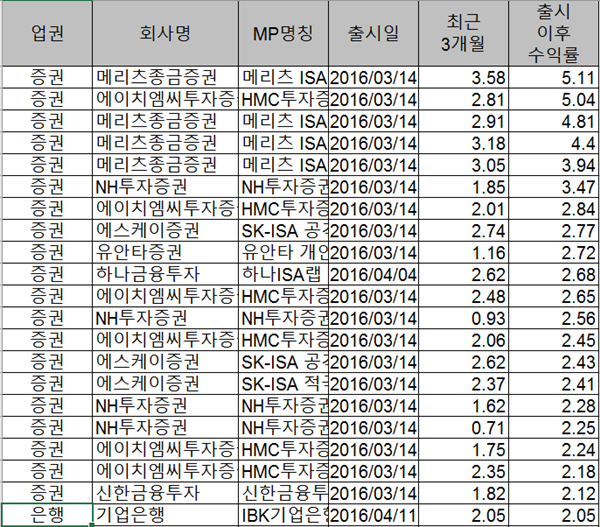600x527 pixels.
Task: Select the 3-month value 2.81
Action: pos(463,100)
